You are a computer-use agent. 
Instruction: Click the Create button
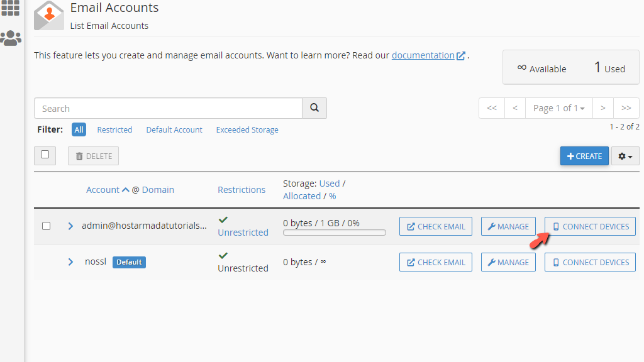[x=584, y=156]
